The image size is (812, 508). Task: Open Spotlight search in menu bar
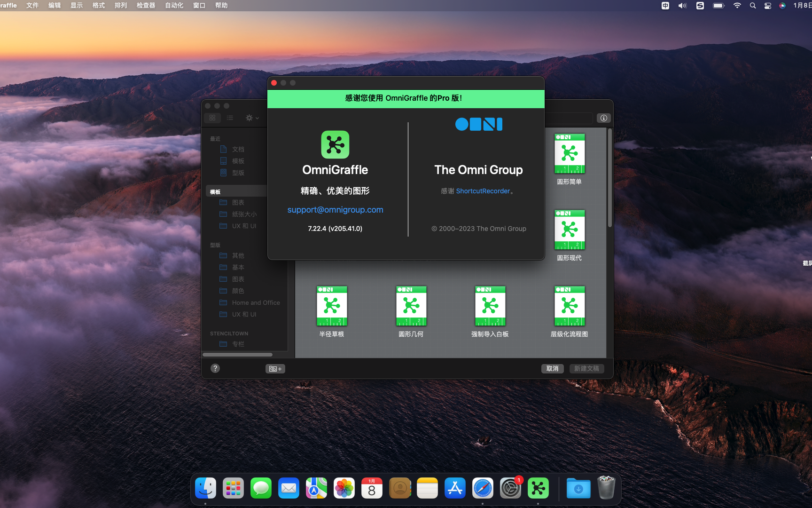[753, 6]
